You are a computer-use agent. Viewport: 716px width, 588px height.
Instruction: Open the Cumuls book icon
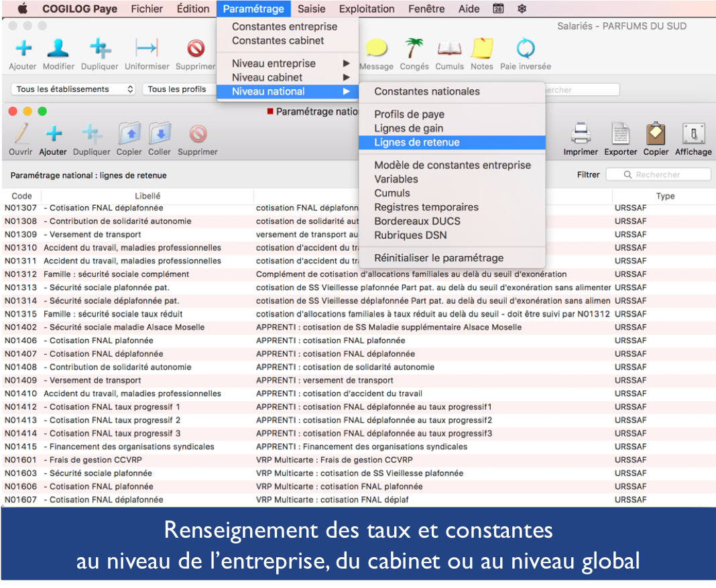pyautogui.click(x=449, y=48)
